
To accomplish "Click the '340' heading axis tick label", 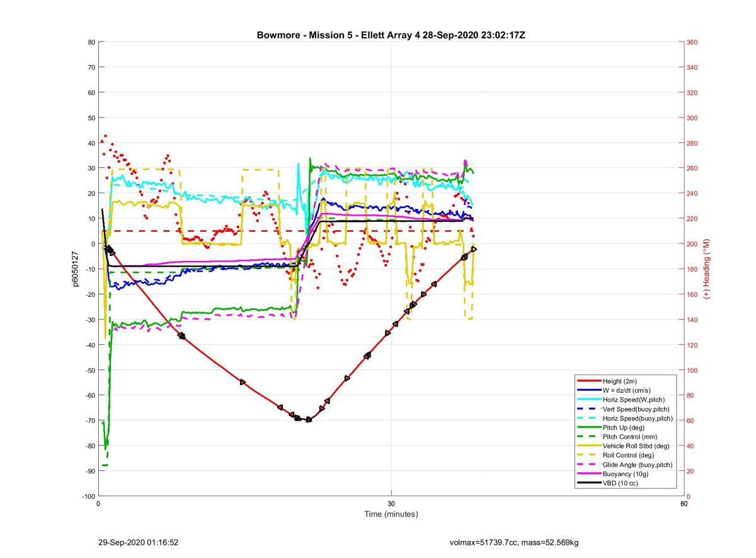I will (x=692, y=67).
